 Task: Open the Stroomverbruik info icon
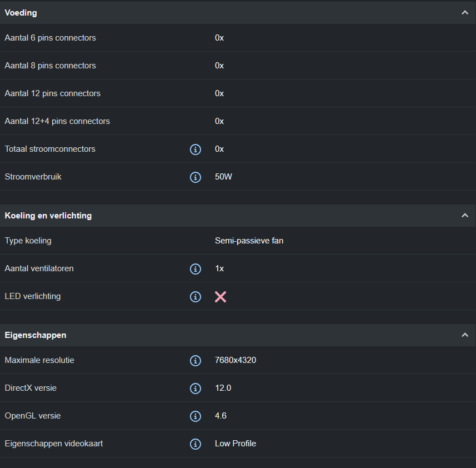196,177
